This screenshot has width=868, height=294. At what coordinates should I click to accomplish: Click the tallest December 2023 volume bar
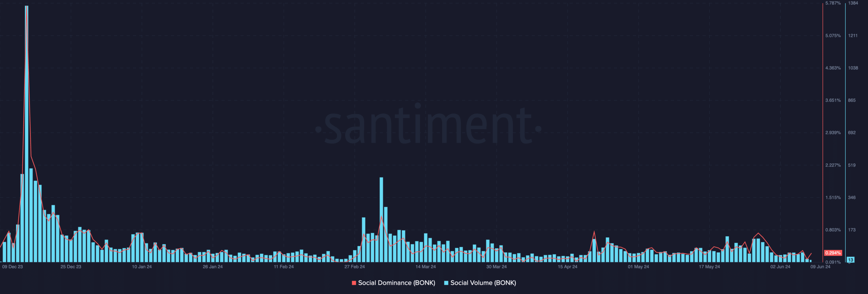[26, 134]
